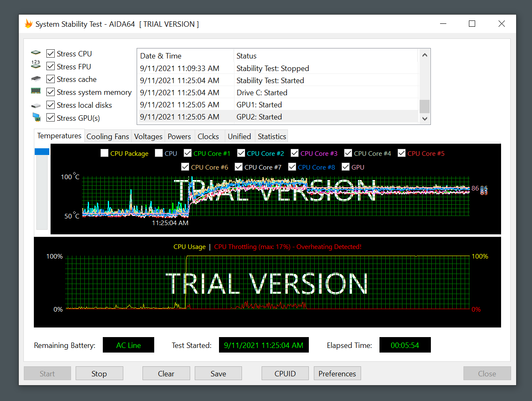
Task: Minimize the System Stability Test window
Action: (x=443, y=24)
